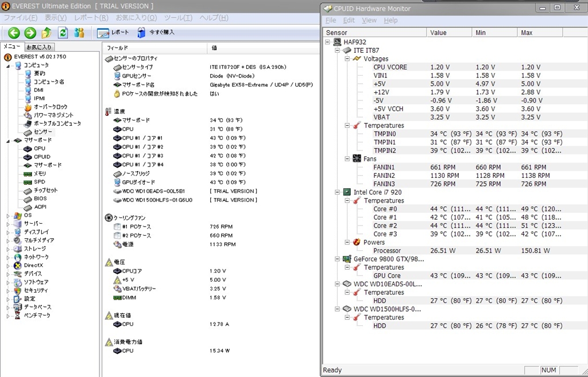Viewport: 588px width, 377px height.
Task: Collapse the コンピュータ tree node
Action: [8, 65]
